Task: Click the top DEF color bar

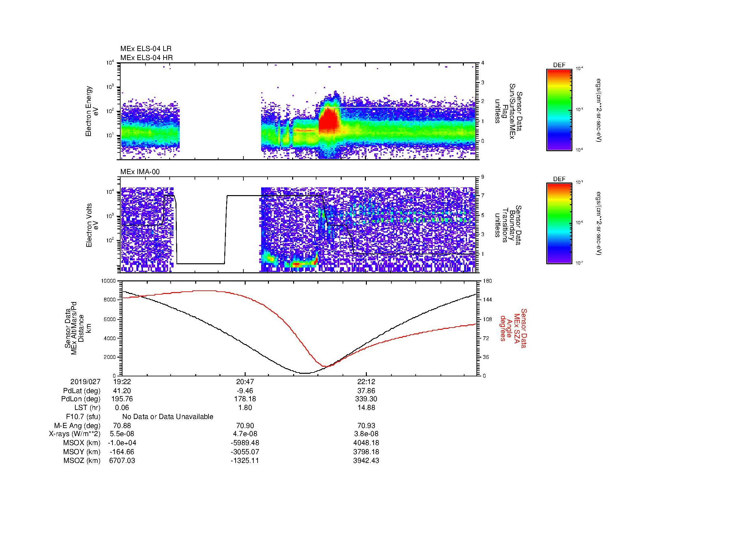Action: 559,110
